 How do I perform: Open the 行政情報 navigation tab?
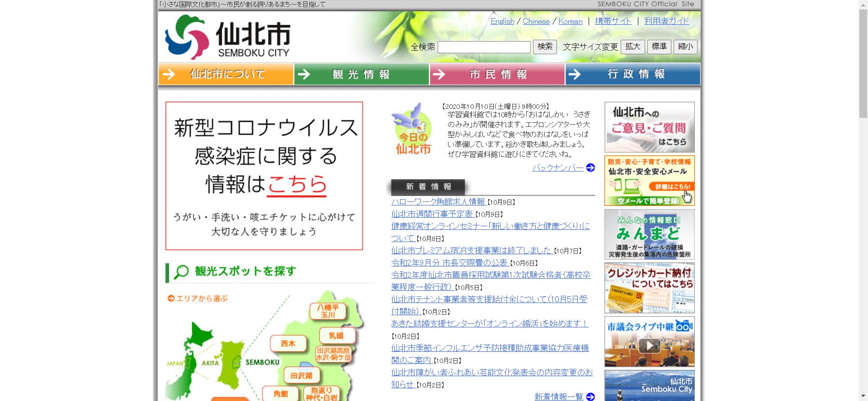click(x=633, y=74)
